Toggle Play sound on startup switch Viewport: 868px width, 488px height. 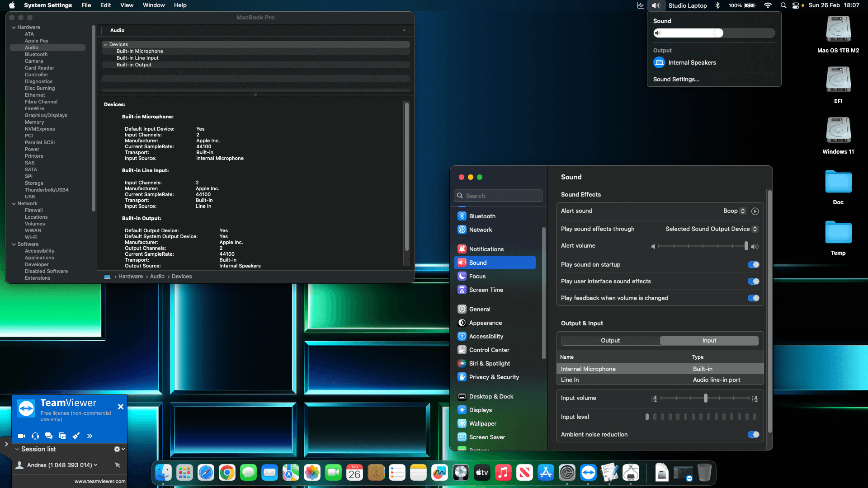[x=754, y=265]
